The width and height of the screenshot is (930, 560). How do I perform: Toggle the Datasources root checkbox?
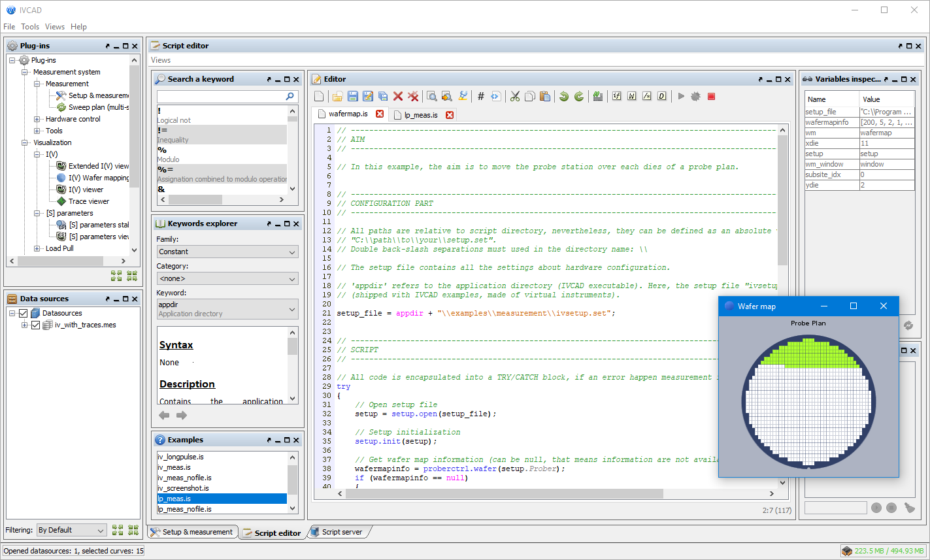pyautogui.click(x=24, y=313)
